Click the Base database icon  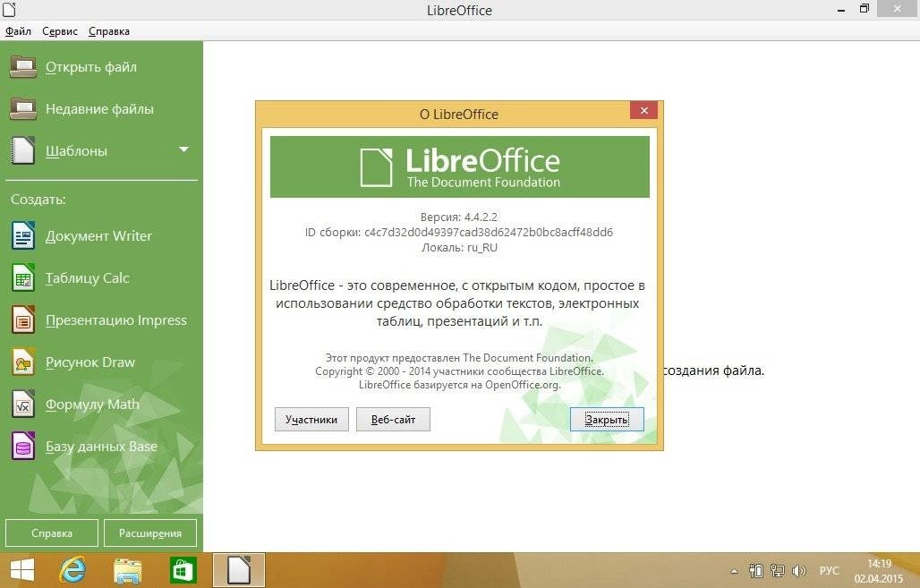pyautogui.click(x=23, y=447)
